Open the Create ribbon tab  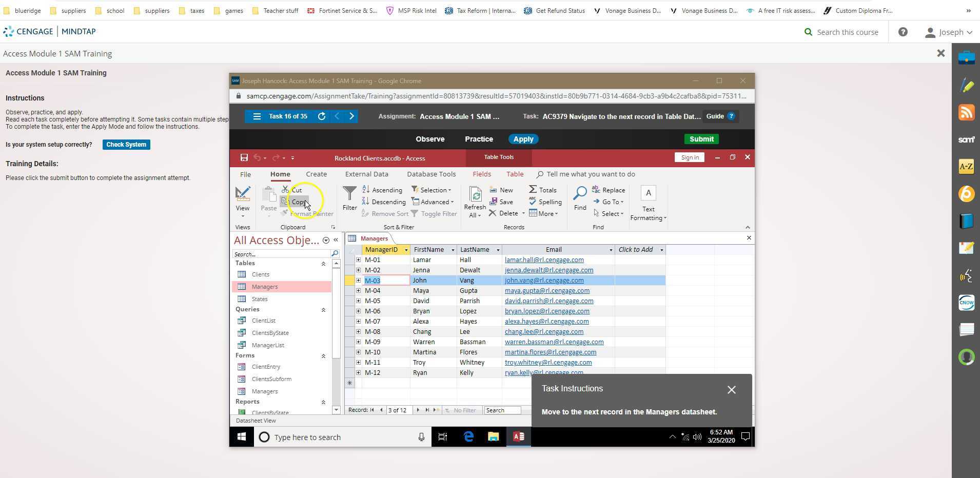316,174
